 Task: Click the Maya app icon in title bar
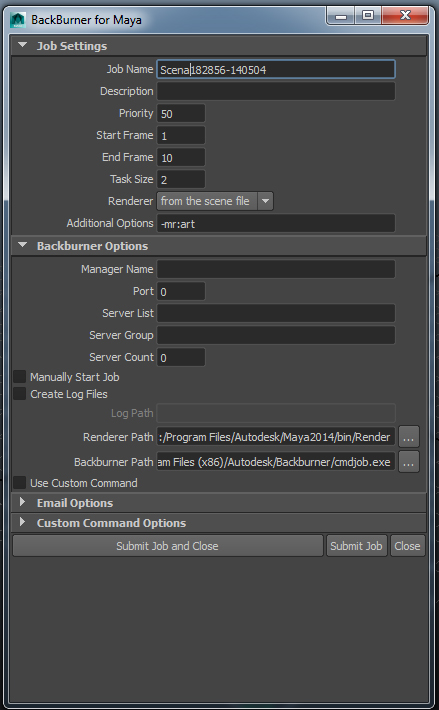(x=18, y=20)
